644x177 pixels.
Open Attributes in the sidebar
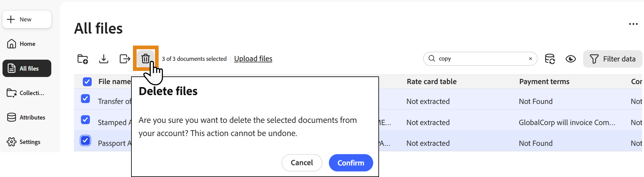click(x=27, y=117)
